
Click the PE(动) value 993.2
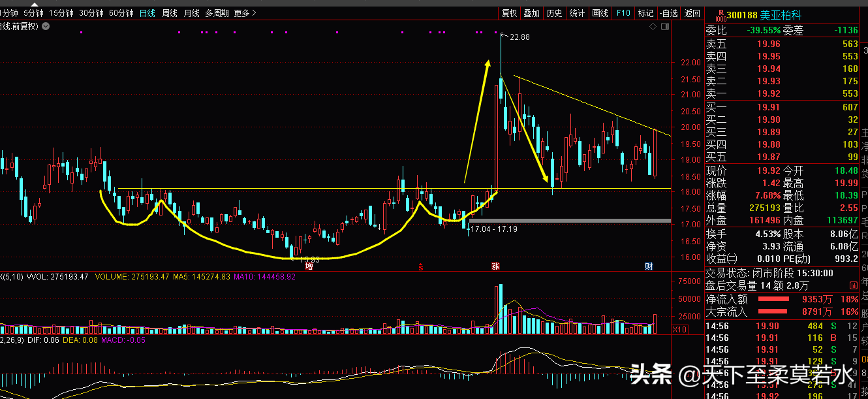[845, 259]
